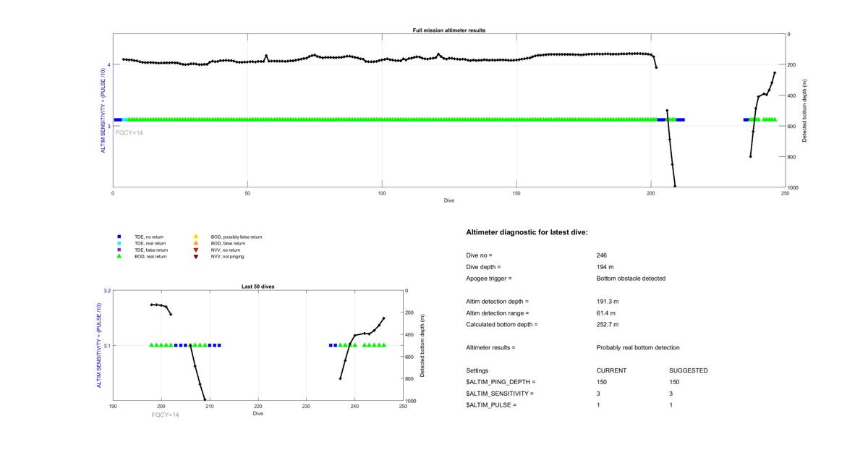Click the '$ALTIM_PING_DEPTH =' setting label
The image size is (868, 450).
click(x=501, y=382)
